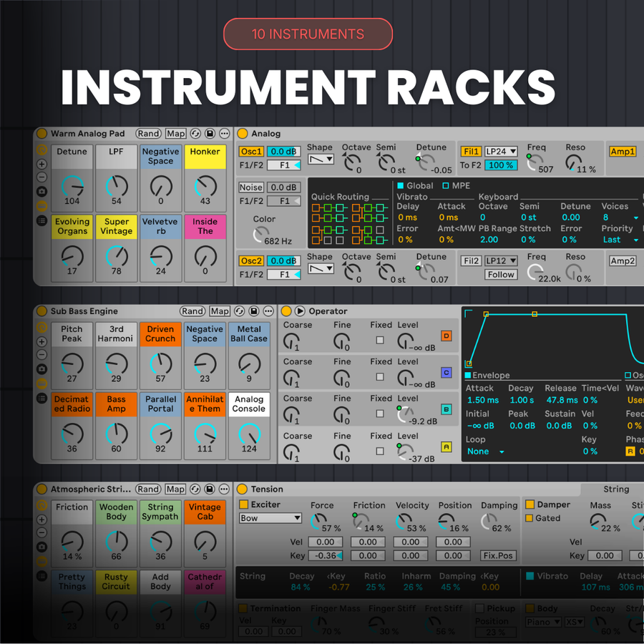644x644 pixels.
Task: Open the LP24 filter type dropdown
Action: coord(501,152)
